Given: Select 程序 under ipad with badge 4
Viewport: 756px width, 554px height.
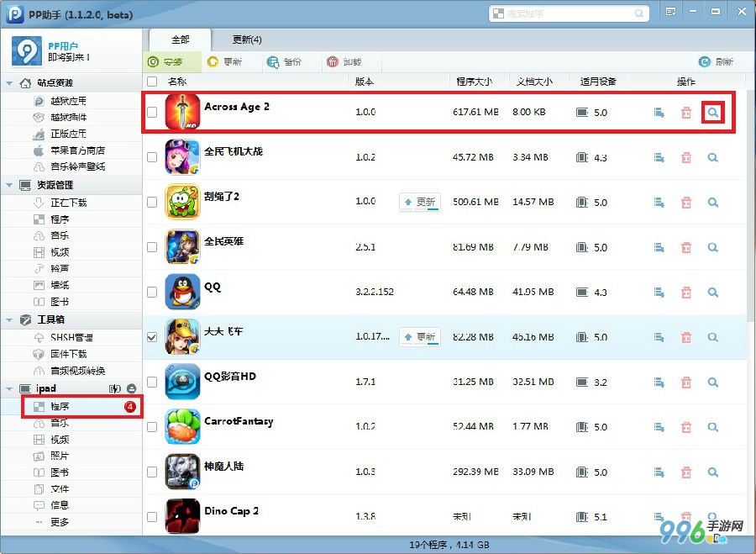Looking at the screenshot, I should point(71,406).
